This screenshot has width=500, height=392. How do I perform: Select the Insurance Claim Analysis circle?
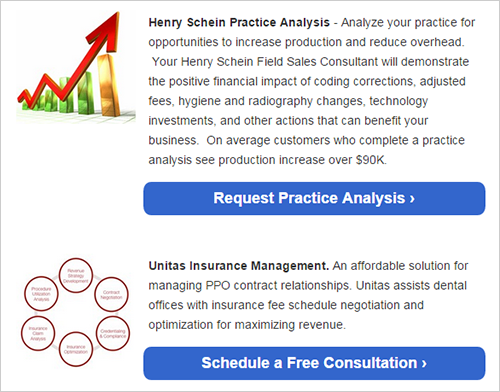pyautogui.click(x=38, y=333)
